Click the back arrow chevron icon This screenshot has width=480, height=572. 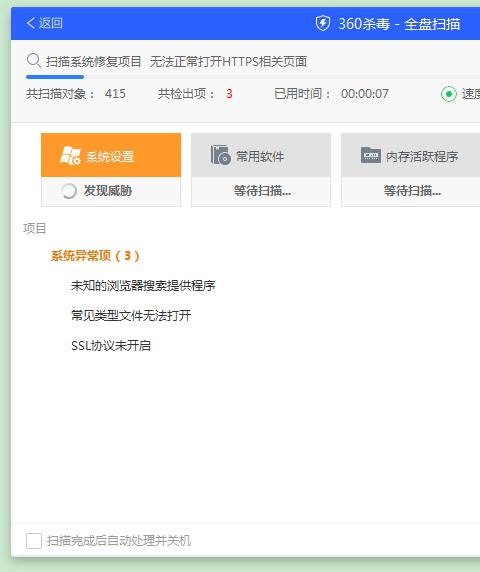coord(31,23)
